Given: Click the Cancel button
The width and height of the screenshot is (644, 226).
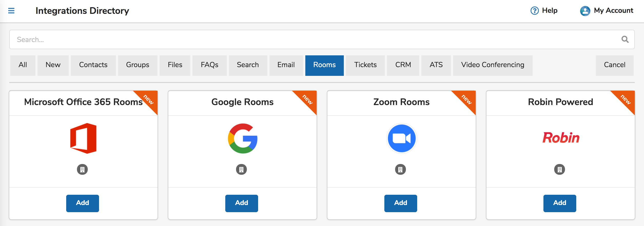Looking at the screenshot, I should [614, 65].
